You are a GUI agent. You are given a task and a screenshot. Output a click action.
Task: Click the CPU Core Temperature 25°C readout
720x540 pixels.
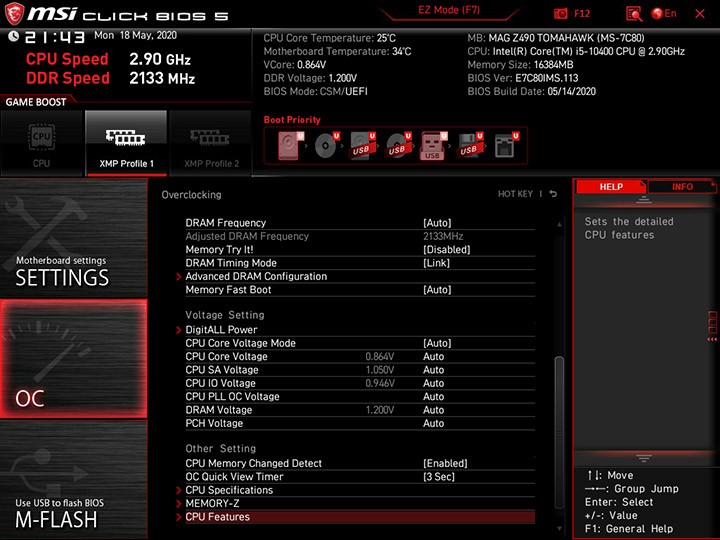click(x=329, y=38)
